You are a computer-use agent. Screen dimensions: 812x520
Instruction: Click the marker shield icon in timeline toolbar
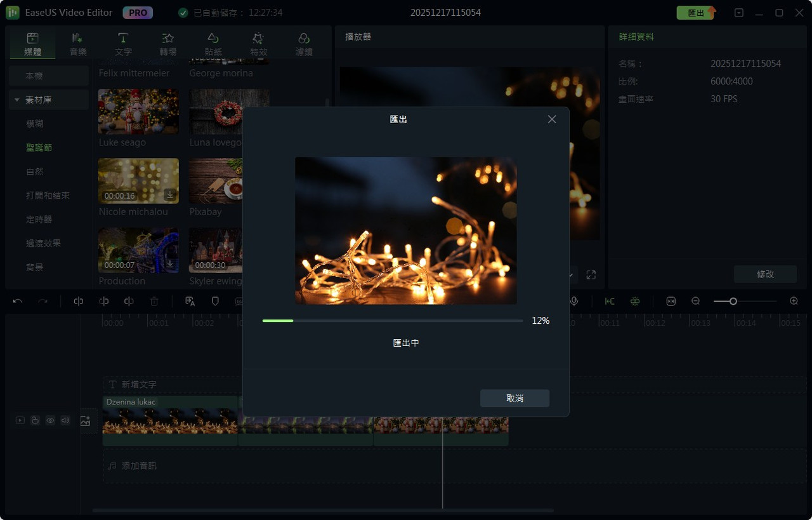click(215, 302)
